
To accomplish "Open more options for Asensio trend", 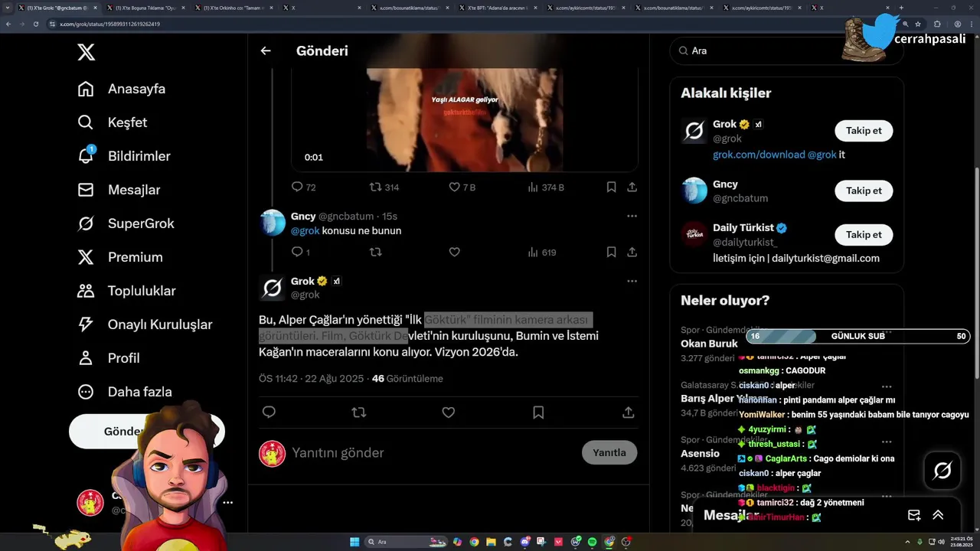I will pos(887,442).
